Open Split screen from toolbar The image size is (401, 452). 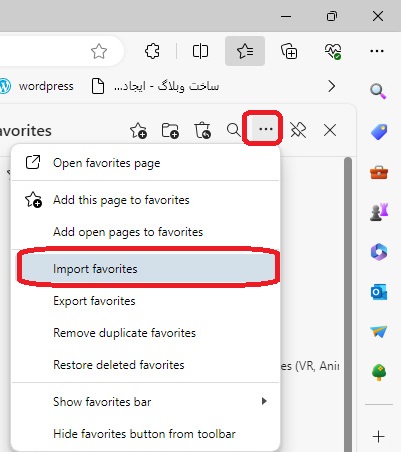200,51
